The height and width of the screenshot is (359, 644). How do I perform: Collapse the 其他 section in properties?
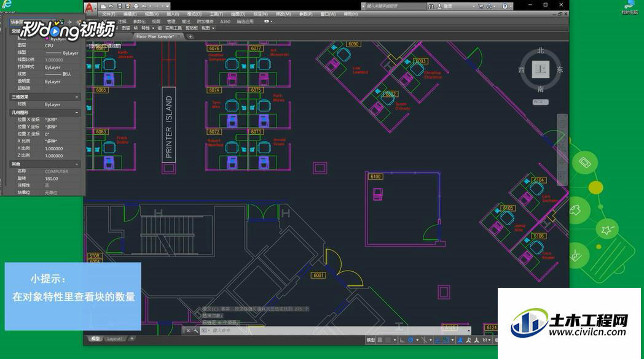pos(76,164)
